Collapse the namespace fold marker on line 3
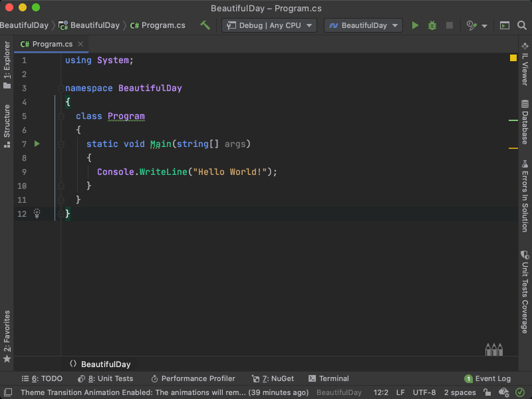The image size is (532, 399). 61,88
